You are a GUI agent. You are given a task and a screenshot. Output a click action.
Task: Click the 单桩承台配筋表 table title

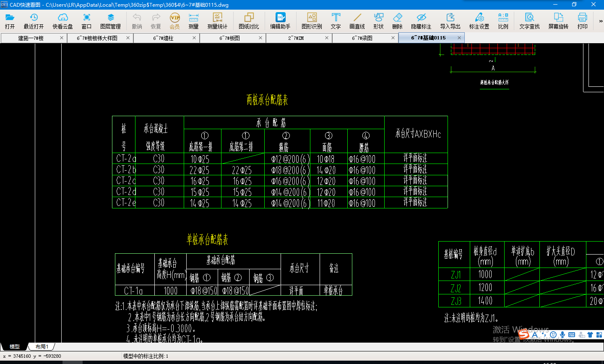click(207, 239)
